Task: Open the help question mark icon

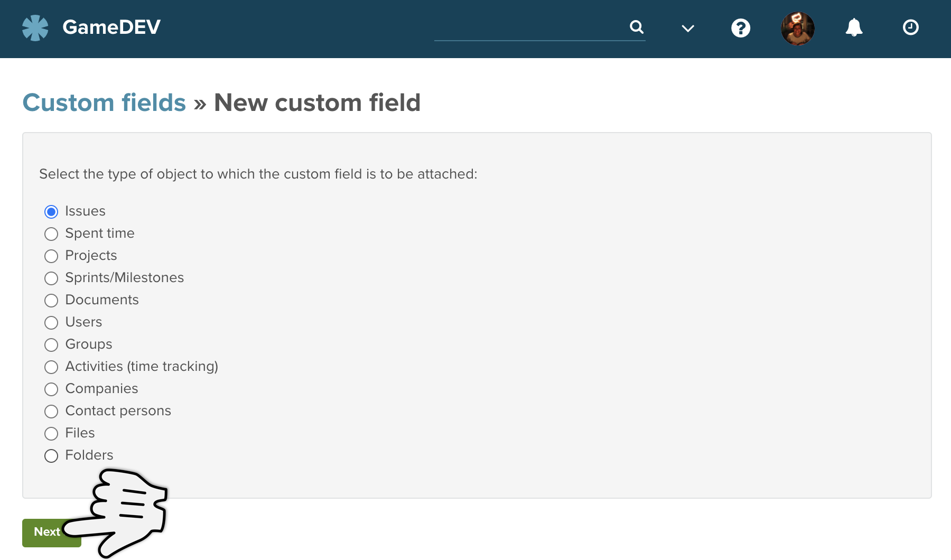Action: pos(741,27)
